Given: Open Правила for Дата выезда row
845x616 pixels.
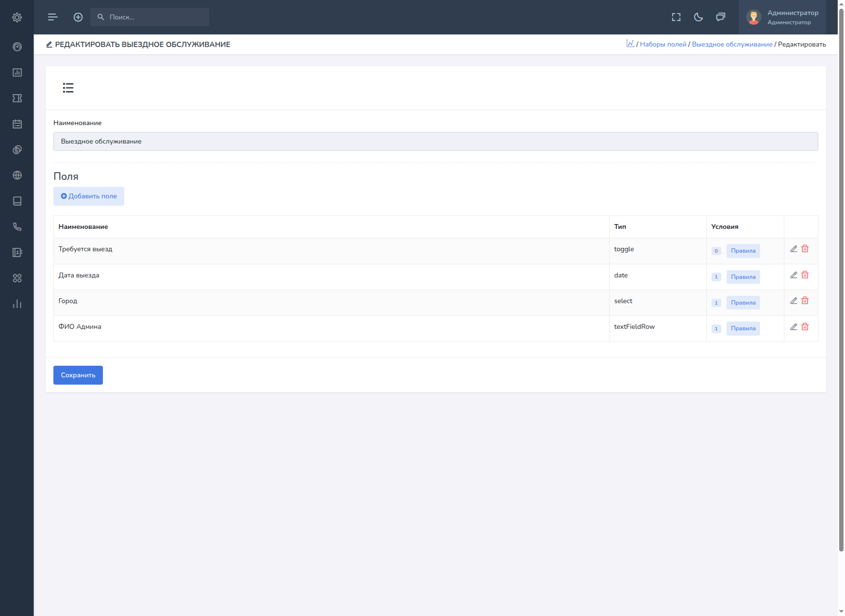Looking at the screenshot, I should [x=743, y=277].
